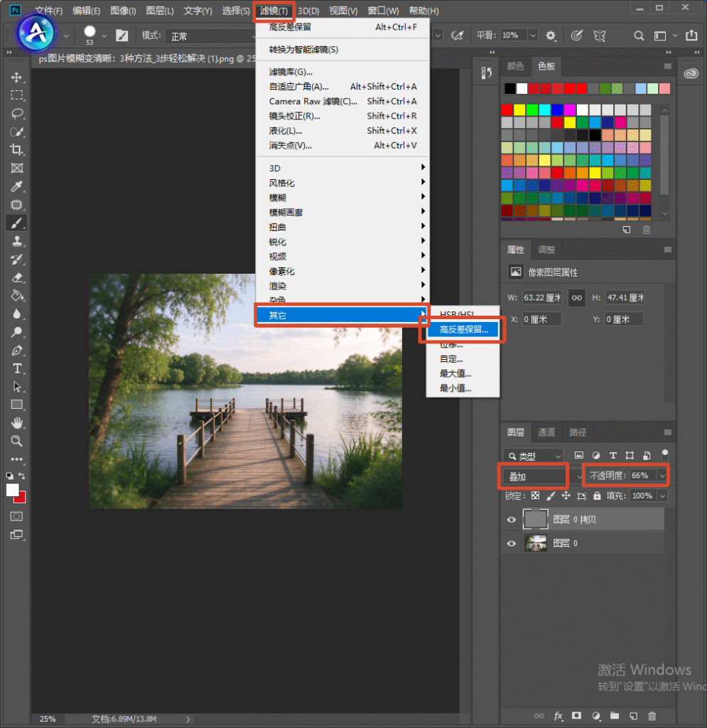This screenshot has height=728, width=707.
Task: Open the 类型 layer filter dropdown
Action: click(534, 456)
